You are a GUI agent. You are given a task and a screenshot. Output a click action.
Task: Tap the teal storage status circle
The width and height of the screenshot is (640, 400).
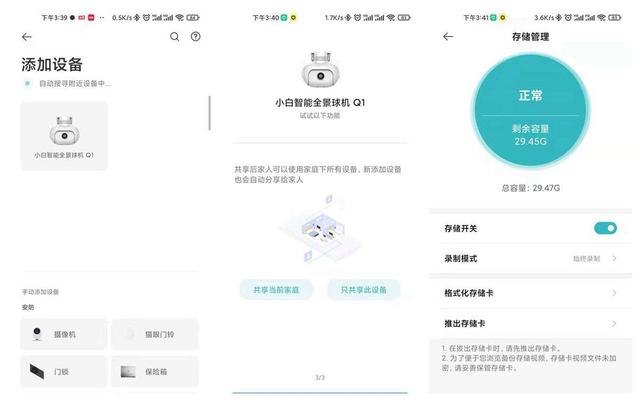[531, 111]
